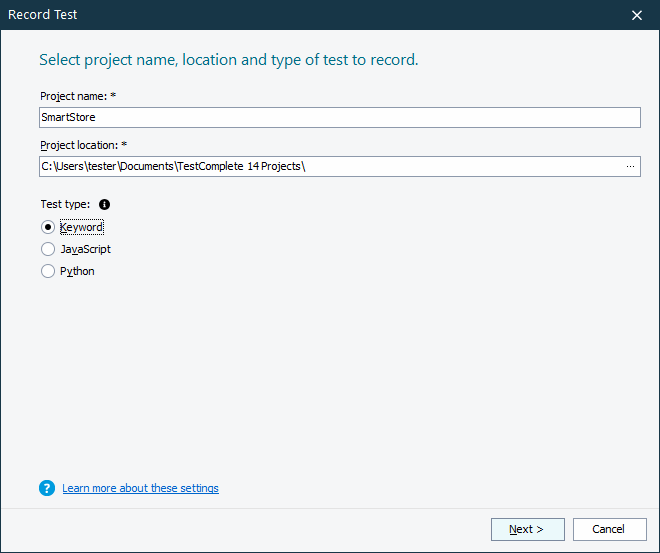Click the blue question mark help icon
The width and height of the screenshot is (660, 553).
47,488
